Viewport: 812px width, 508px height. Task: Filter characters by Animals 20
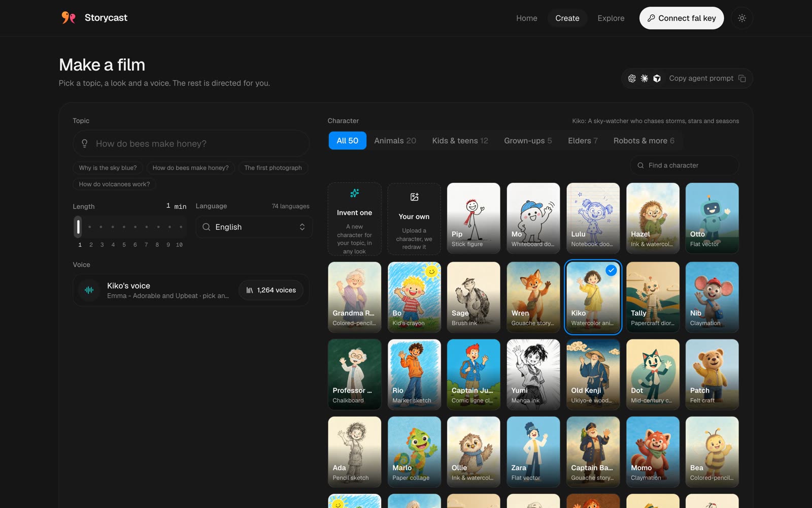[x=395, y=141]
